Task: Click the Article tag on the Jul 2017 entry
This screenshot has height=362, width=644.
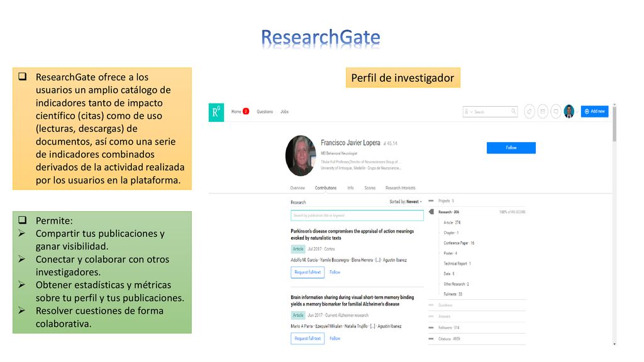Action: (297, 249)
